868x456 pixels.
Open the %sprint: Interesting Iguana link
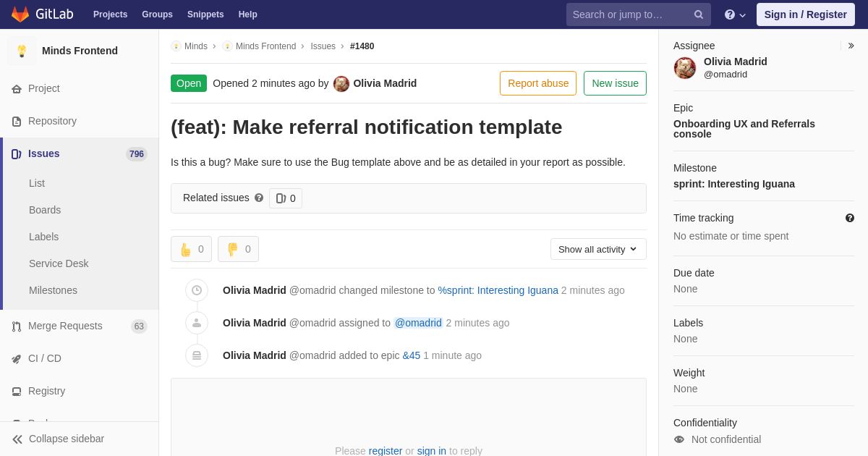498,290
